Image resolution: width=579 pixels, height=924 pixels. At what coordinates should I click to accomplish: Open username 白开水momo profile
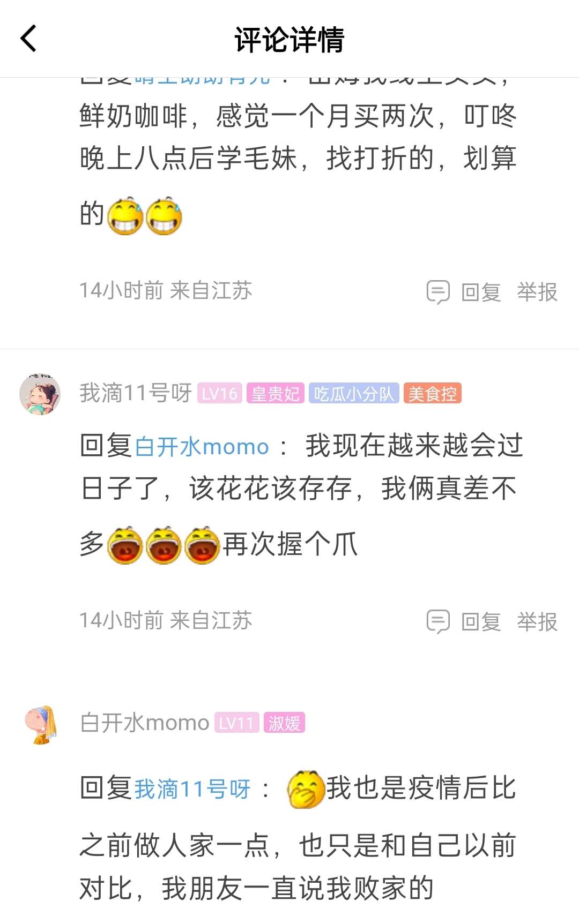coord(144,723)
